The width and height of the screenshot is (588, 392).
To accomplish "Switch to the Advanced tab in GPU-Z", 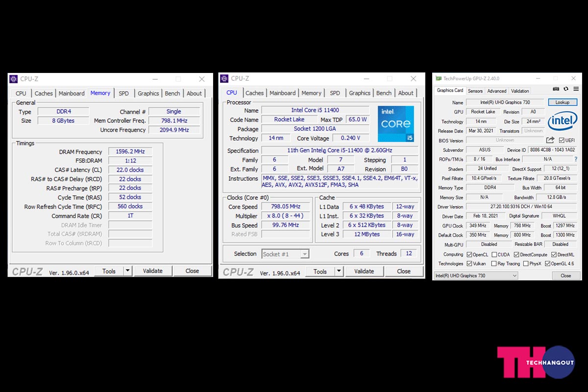I will 496,91.
